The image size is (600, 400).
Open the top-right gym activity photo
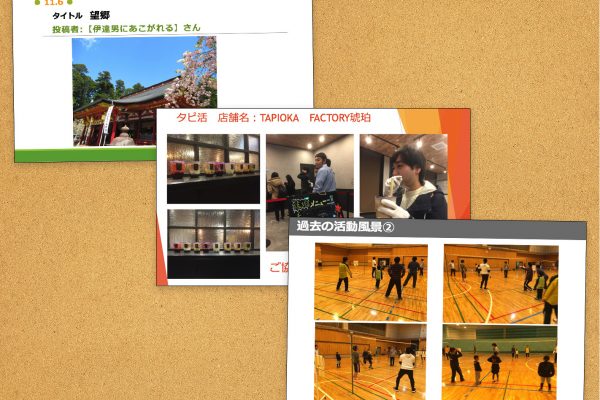coord(501,284)
